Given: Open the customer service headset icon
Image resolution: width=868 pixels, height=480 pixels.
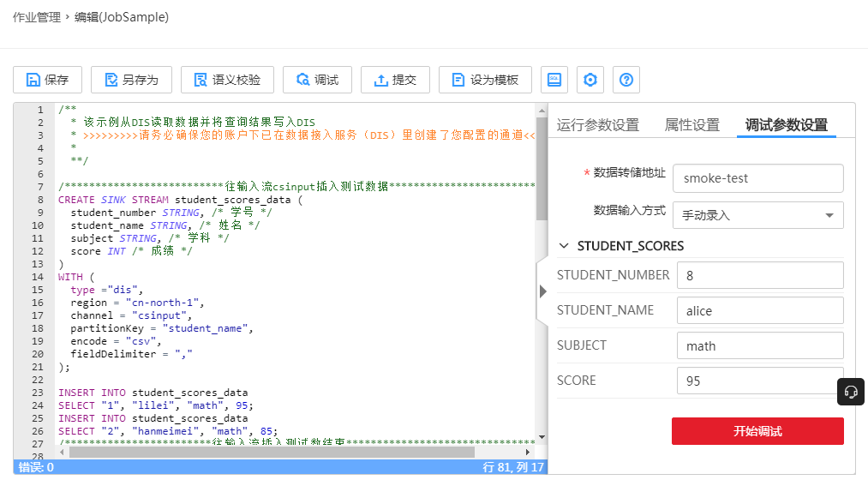Looking at the screenshot, I should [x=851, y=392].
